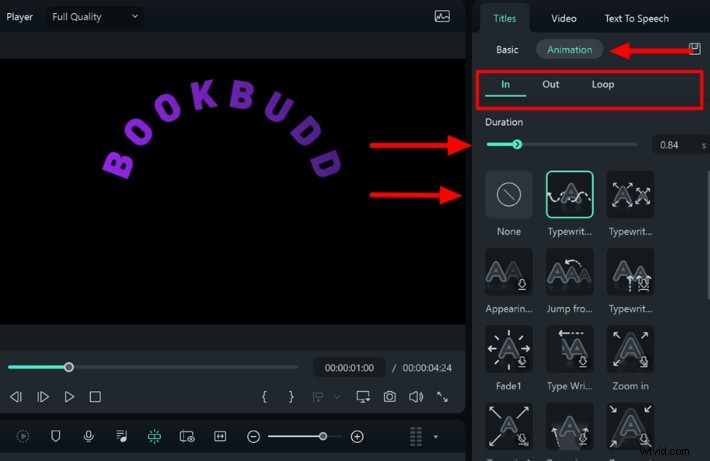Open the Out animation tab

(x=551, y=85)
